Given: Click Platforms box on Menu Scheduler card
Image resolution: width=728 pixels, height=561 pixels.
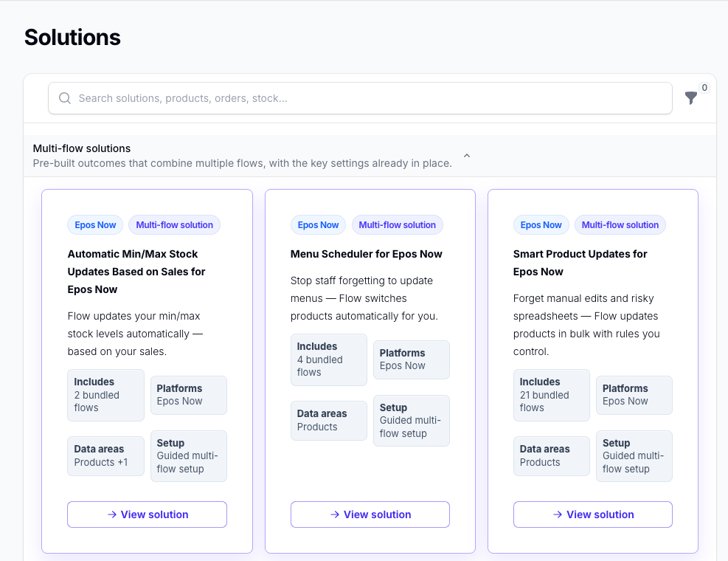Looking at the screenshot, I should point(412,359).
